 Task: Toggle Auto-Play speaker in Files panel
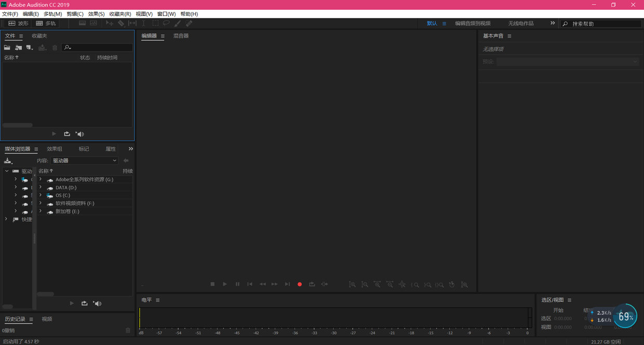pos(79,134)
